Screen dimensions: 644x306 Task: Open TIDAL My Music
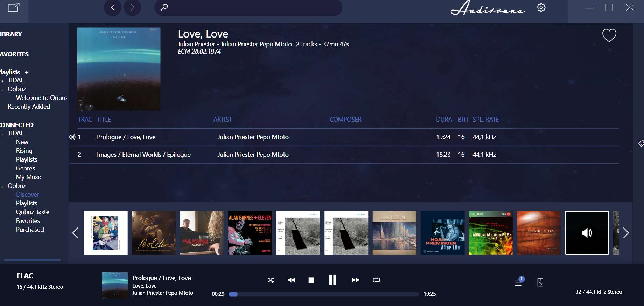pyautogui.click(x=29, y=177)
